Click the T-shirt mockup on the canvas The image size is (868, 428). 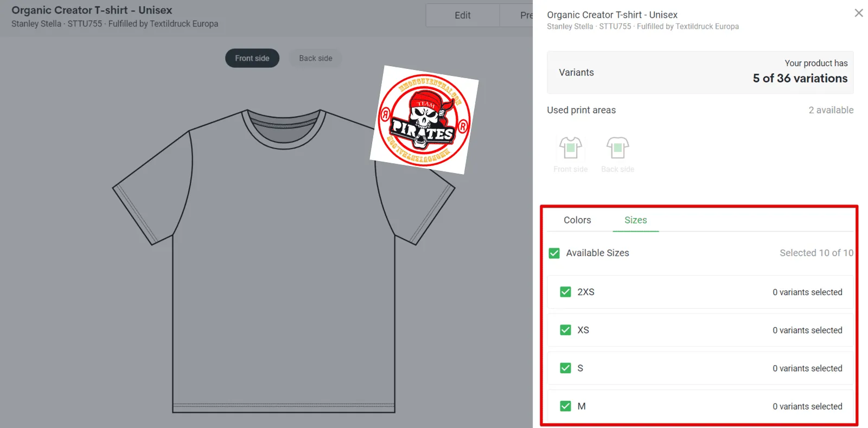pos(284,261)
